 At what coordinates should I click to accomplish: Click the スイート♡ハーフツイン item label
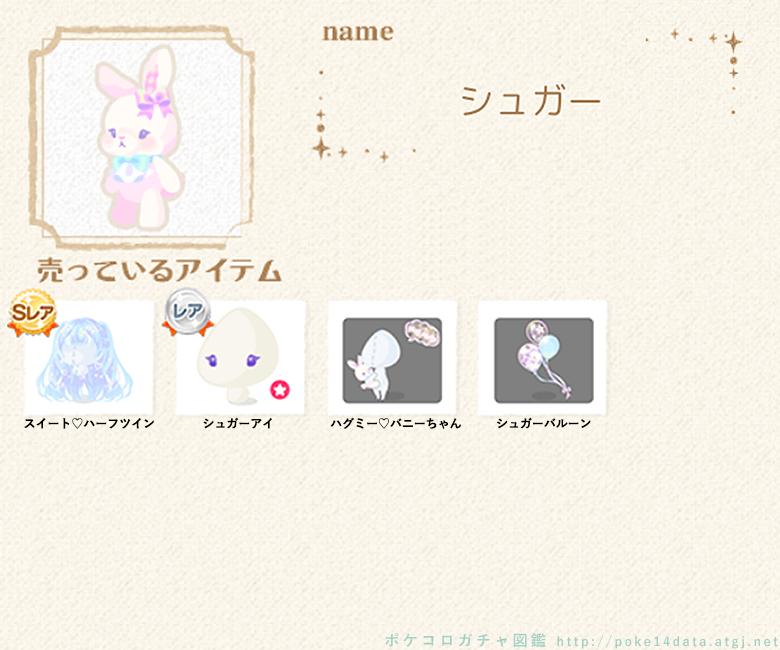(x=90, y=423)
